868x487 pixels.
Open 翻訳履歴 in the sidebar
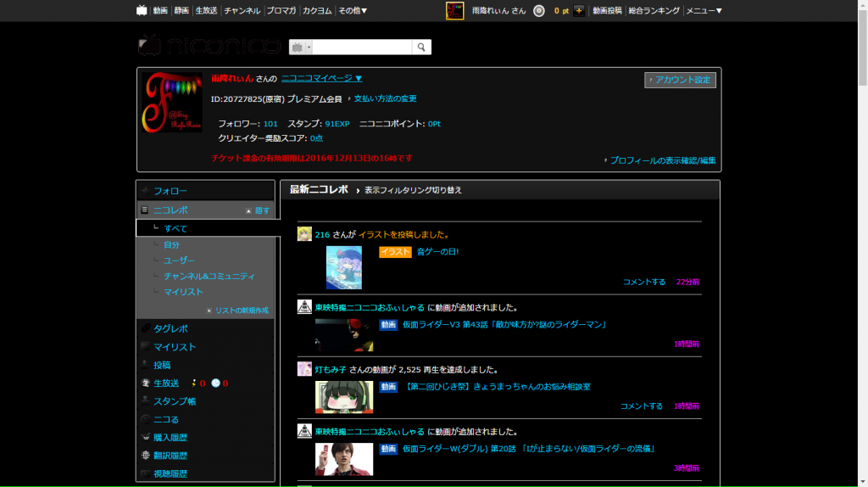[170, 456]
